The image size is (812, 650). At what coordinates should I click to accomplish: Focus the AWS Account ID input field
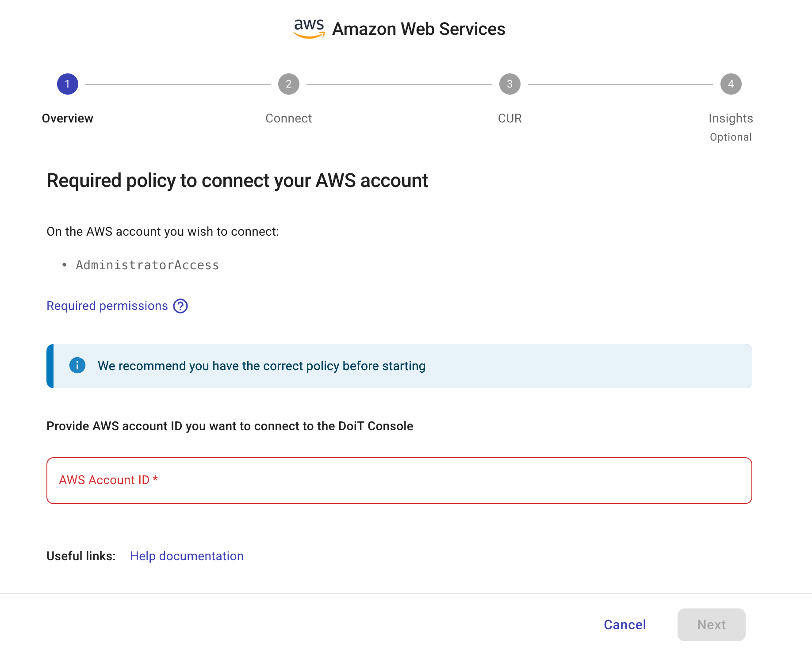(x=398, y=480)
